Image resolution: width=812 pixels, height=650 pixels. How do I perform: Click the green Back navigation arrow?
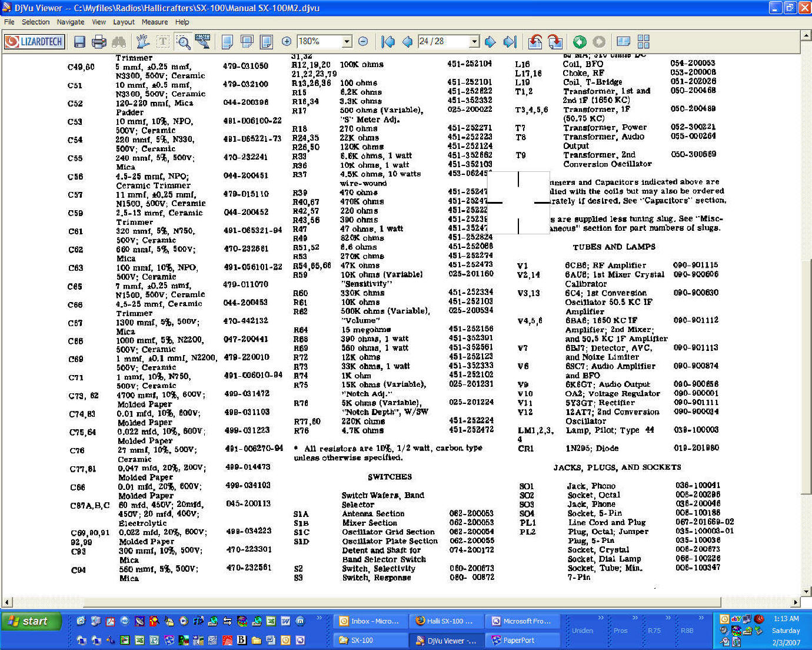coord(580,41)
